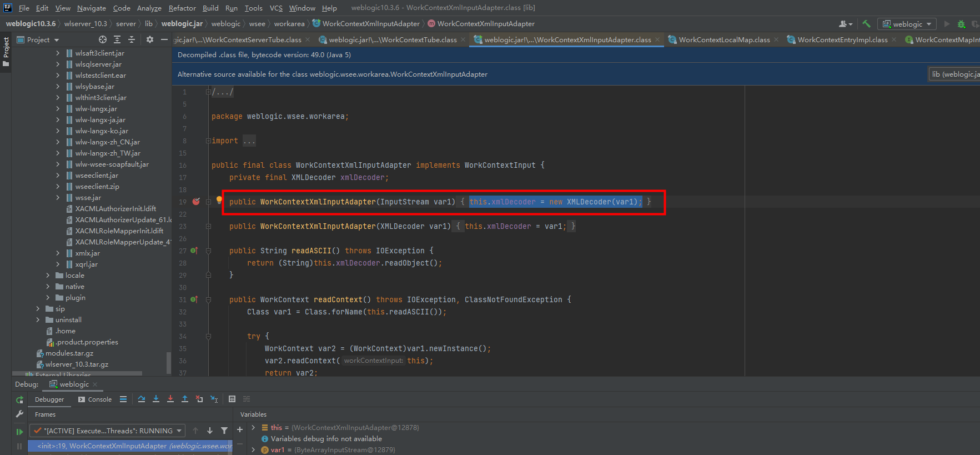Click workarea in the breadcrumb
This screenshot has height=455, width=980.
pyautogui.click(x=289, y=24)
